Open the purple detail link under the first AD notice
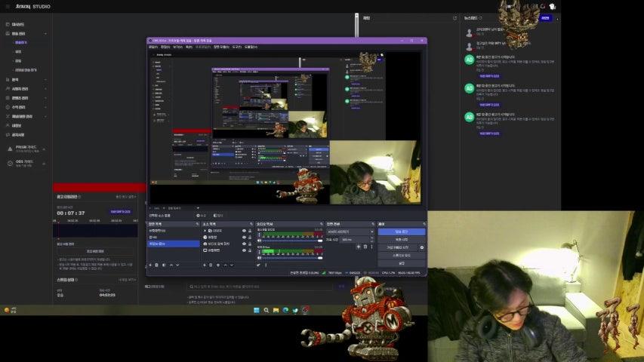Screen dimensions: 644x362 click(x=489, y=76)
